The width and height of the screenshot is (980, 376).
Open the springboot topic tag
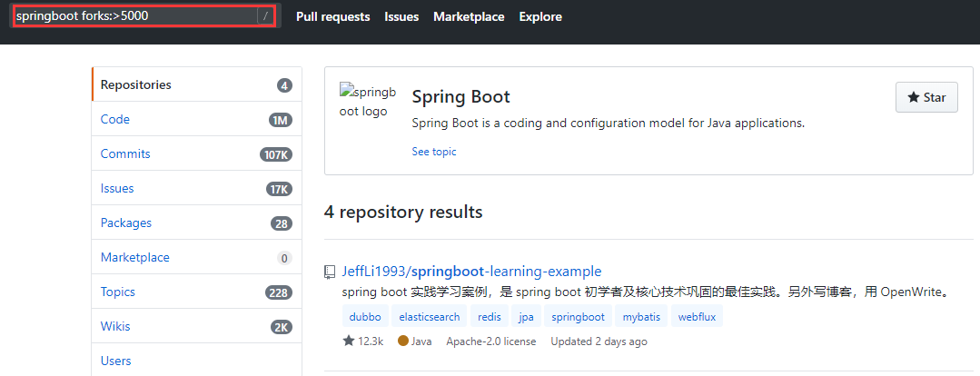(x=579, y=317)
